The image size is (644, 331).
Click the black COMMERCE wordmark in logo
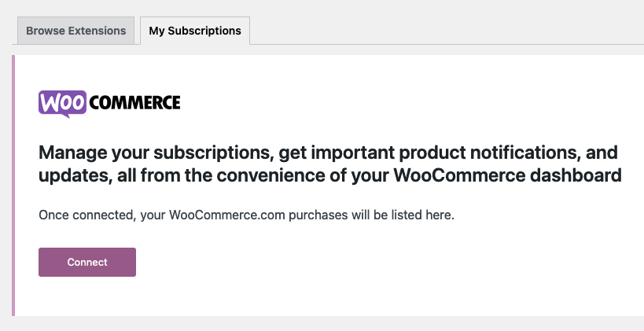click(134, 102)
